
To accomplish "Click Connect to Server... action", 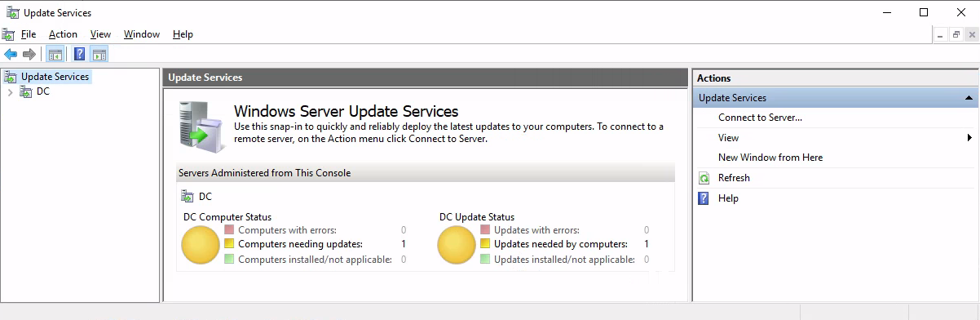I will [760, 118].
